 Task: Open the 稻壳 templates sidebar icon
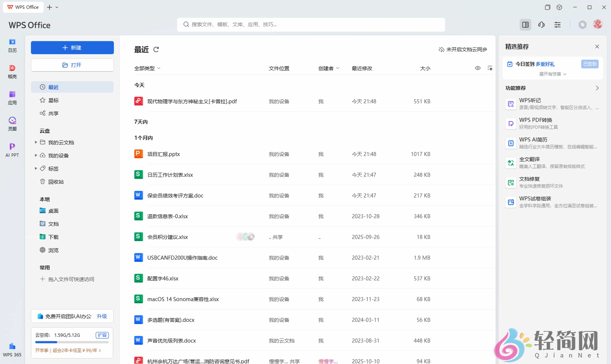point(12,71)
